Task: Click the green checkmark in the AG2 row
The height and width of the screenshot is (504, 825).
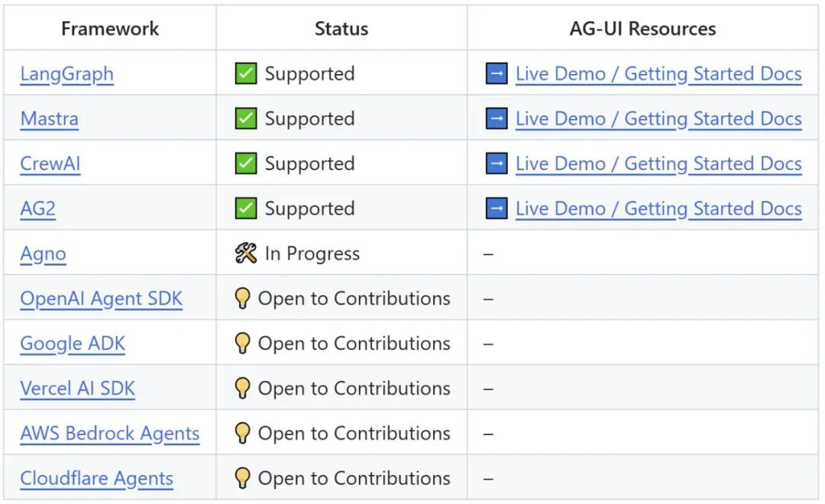Action: [x=246, y=208]
